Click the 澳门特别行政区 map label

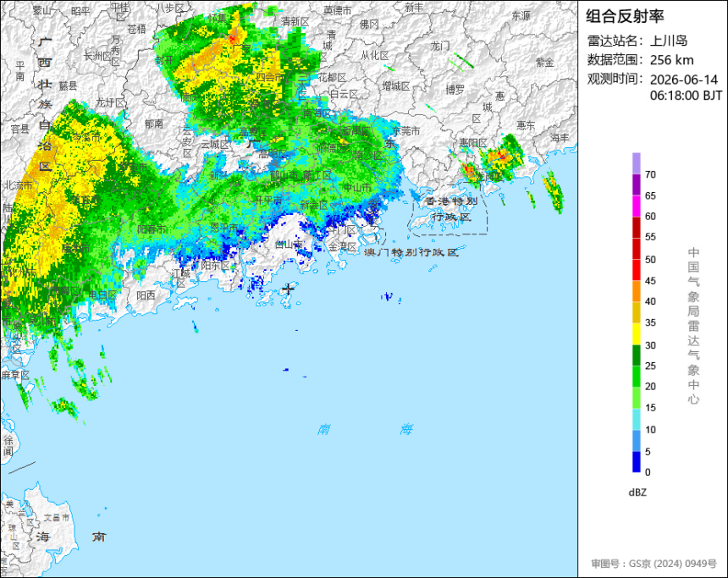pos(411,252)
